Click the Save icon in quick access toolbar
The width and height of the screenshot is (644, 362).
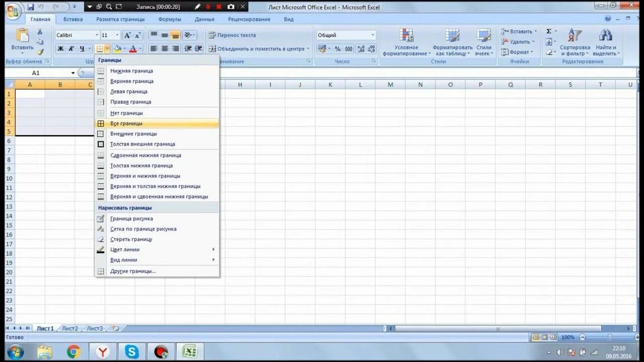pyautogui.click(x=31, y=7)
